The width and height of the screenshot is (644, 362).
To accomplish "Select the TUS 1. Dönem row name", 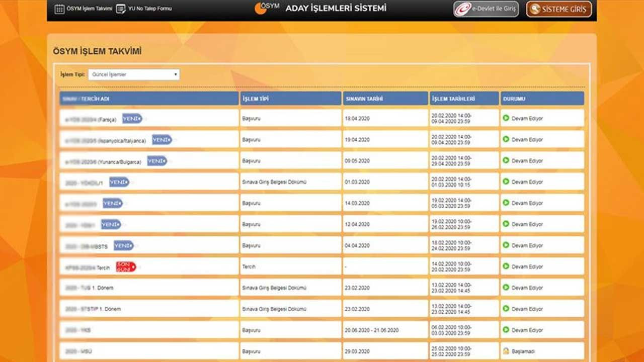I will coord(89,288).
